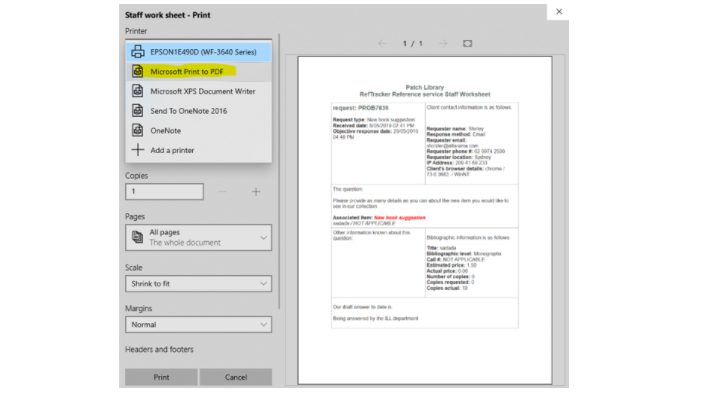Screen dimensions: 706x396
Task: Click the Send To OneNote 2016 icon
Action: point(138,110)
